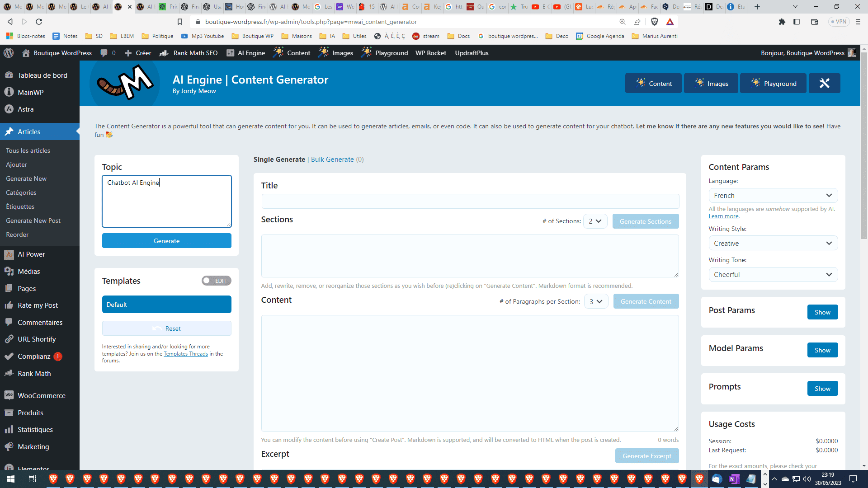Select the AI Power plugin in the sidebar
This screenshot has width=868, height=488.
31,254
